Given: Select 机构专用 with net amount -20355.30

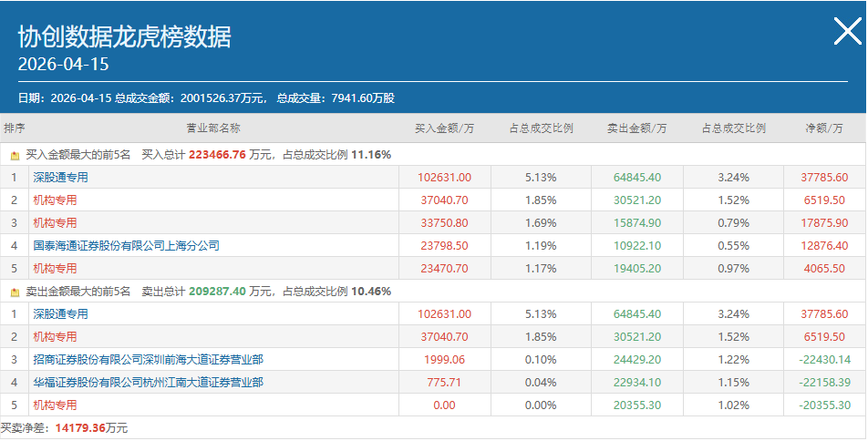Looking at the screenshot, I should pos(56,405).
